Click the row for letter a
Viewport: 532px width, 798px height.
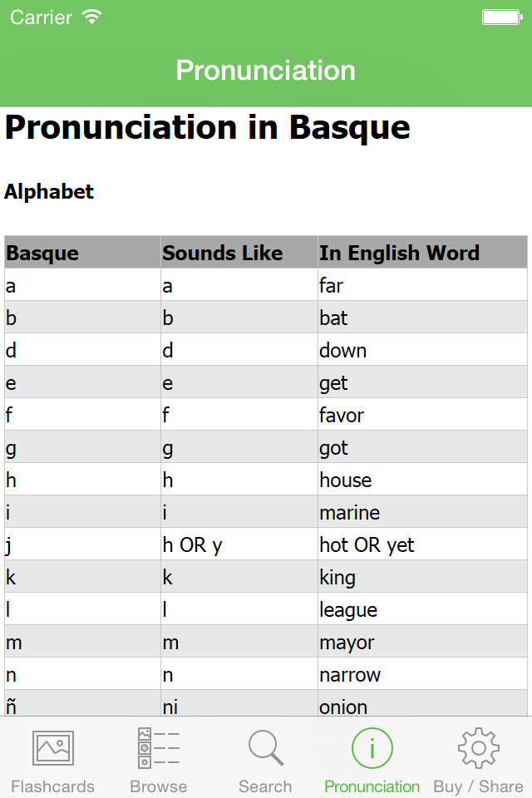266,285
